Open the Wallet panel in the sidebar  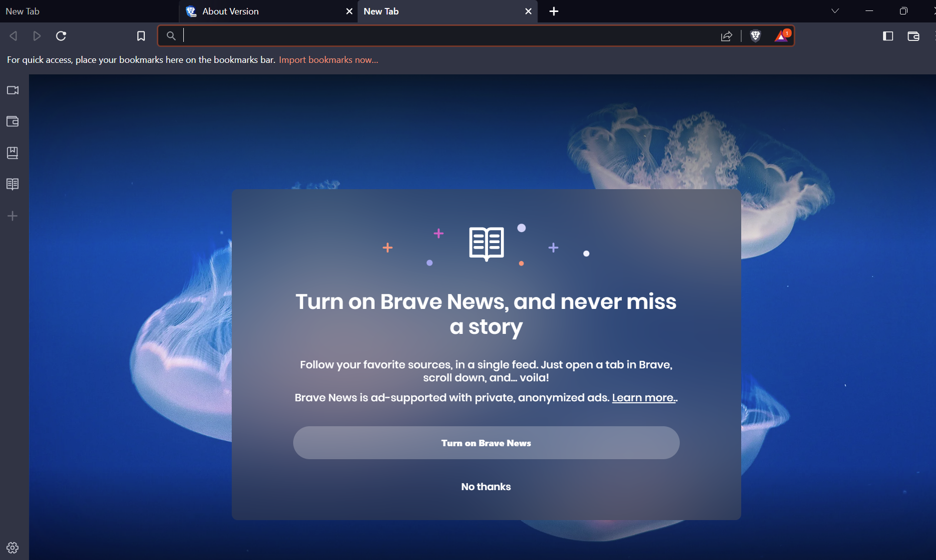point(12,121)
